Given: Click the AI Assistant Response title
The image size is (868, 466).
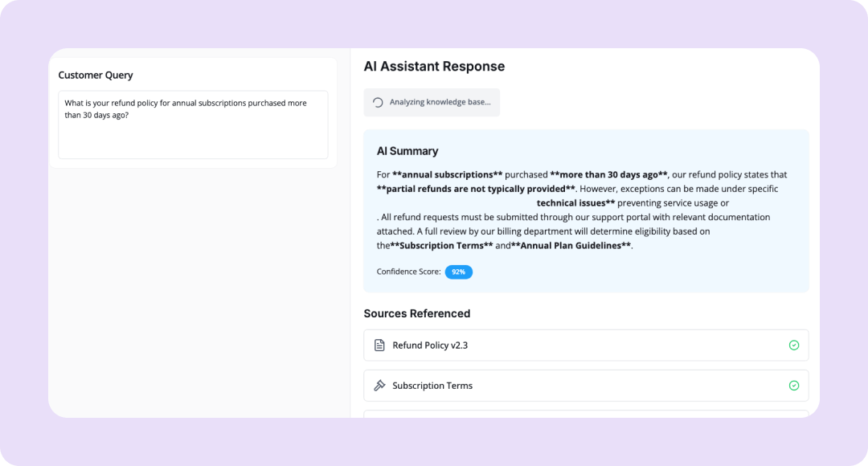Looking at the screenshot, I should pyautogui.click(x=434, y=67).
